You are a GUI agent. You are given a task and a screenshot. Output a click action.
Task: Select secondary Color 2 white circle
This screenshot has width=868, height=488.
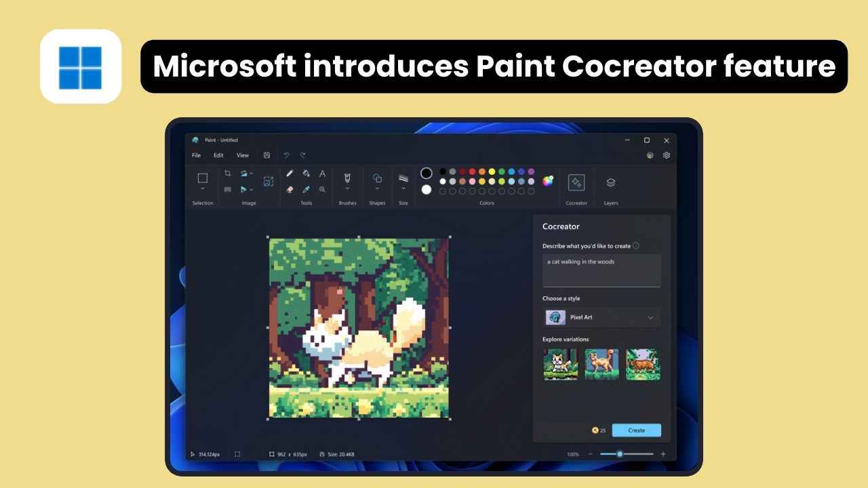[x=427, y=190]
